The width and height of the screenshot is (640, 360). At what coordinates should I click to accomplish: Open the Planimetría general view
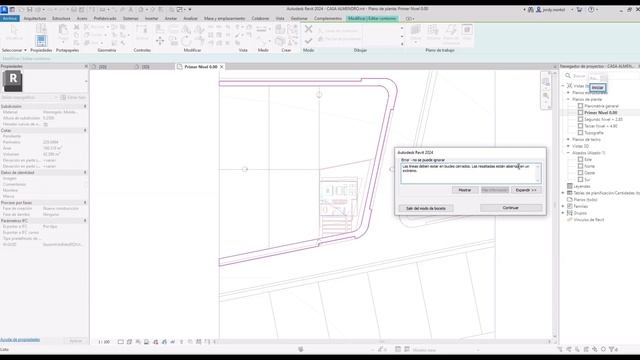(x=601, y=106)
